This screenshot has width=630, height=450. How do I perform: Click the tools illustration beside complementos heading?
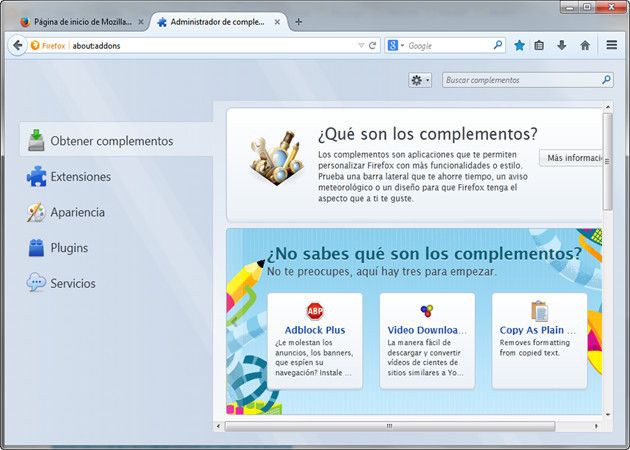point(276,158)
